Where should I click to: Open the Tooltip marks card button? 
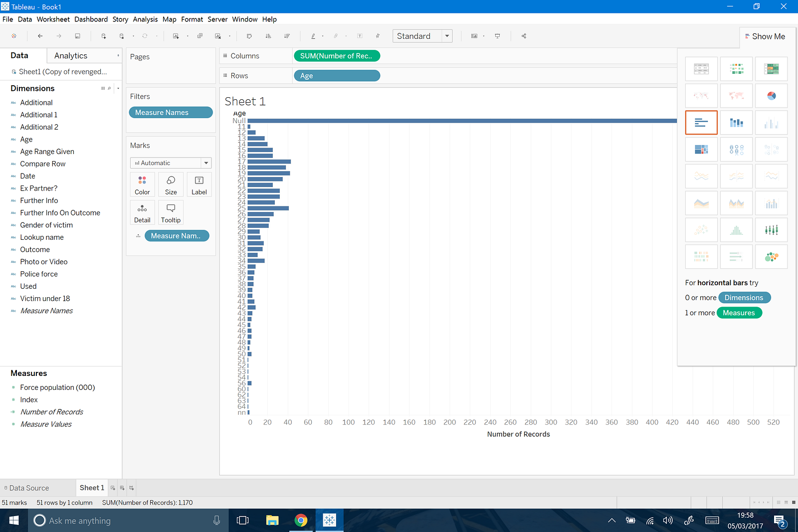(171, 212)
